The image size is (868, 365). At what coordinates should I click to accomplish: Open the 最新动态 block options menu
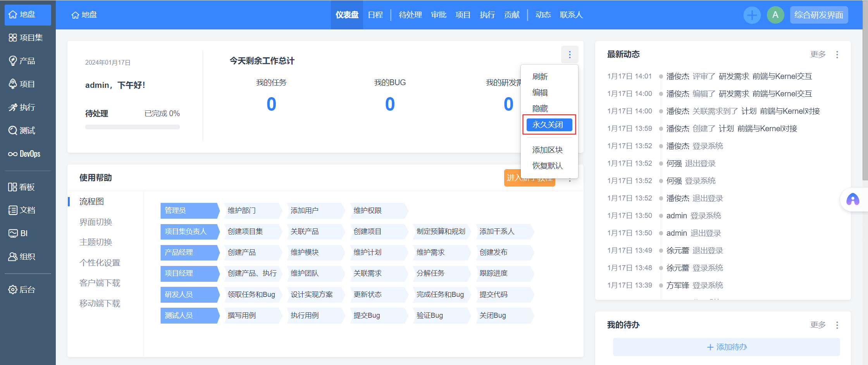tap(837, 55)
